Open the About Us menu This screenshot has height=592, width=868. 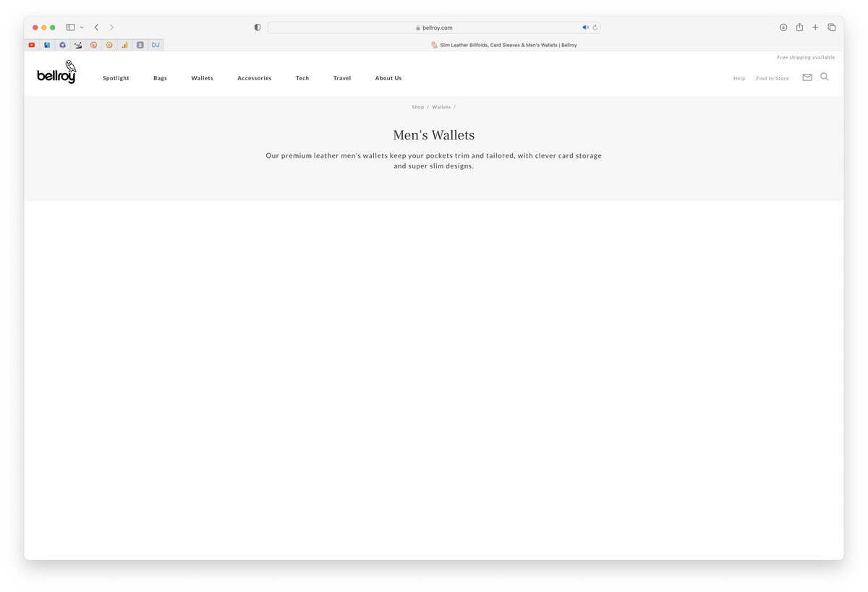coord(388,78)
